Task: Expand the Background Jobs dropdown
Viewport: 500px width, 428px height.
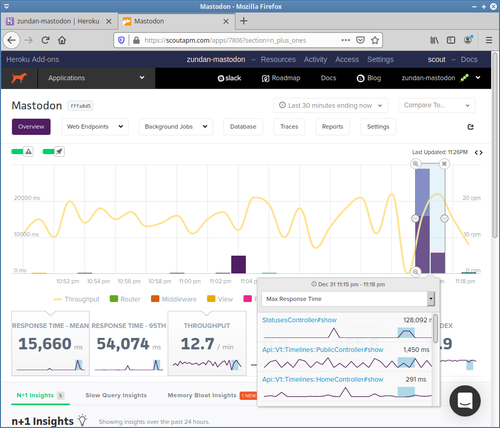Action: click(x=176, y=127)
